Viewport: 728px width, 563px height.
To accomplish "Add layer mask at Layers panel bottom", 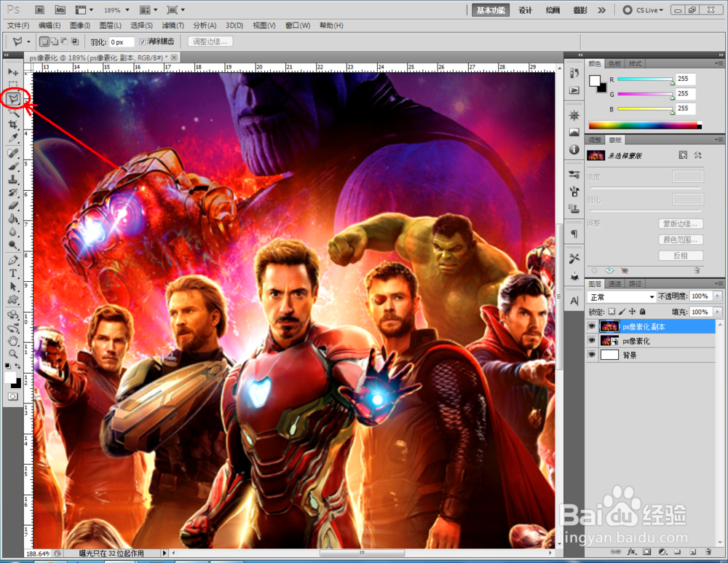I will (x=646, y=552).
